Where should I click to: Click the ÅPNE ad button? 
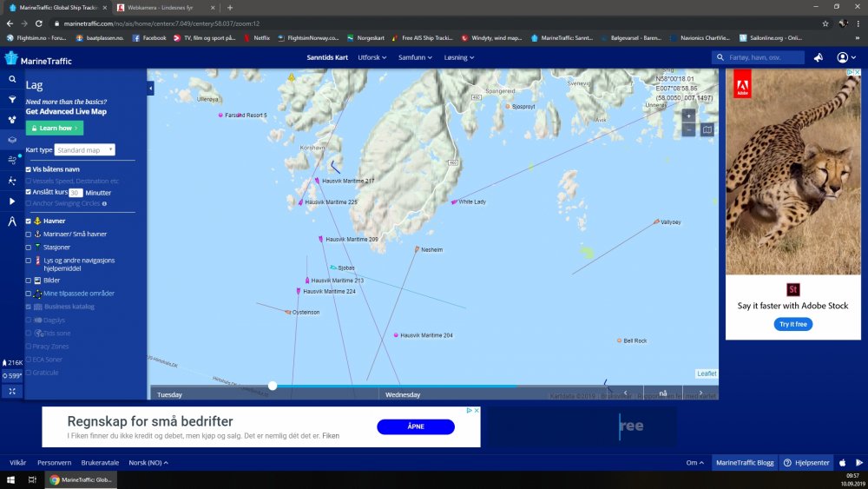[416, 426]
